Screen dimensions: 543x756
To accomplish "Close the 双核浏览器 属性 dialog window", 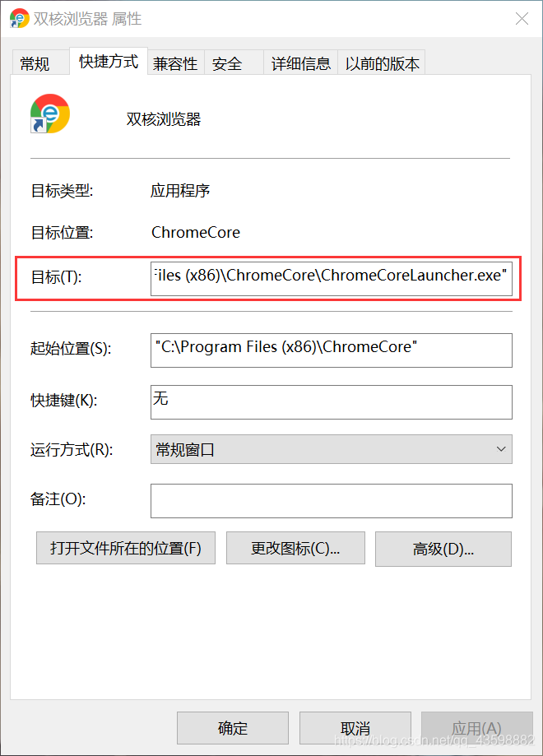I will (522, 19).
